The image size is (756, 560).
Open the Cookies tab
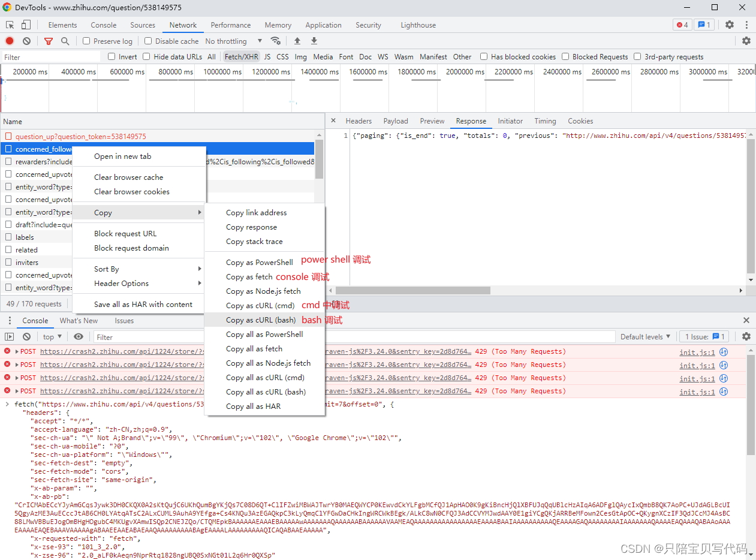pos(580,121)
